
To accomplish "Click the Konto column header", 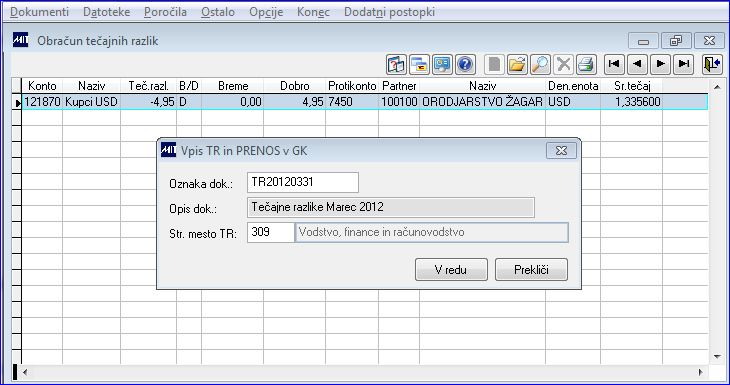I will point(42,86).
